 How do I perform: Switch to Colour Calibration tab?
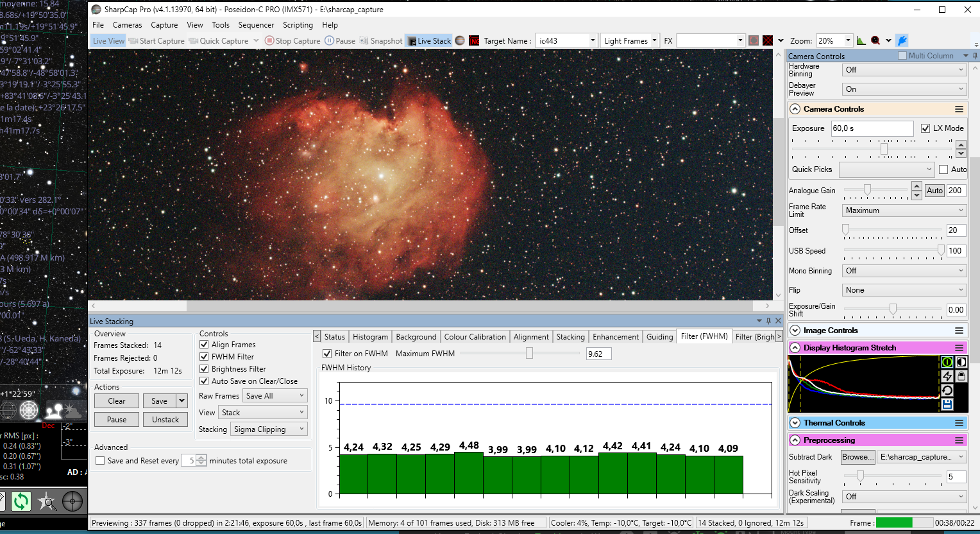coord(475,337)
